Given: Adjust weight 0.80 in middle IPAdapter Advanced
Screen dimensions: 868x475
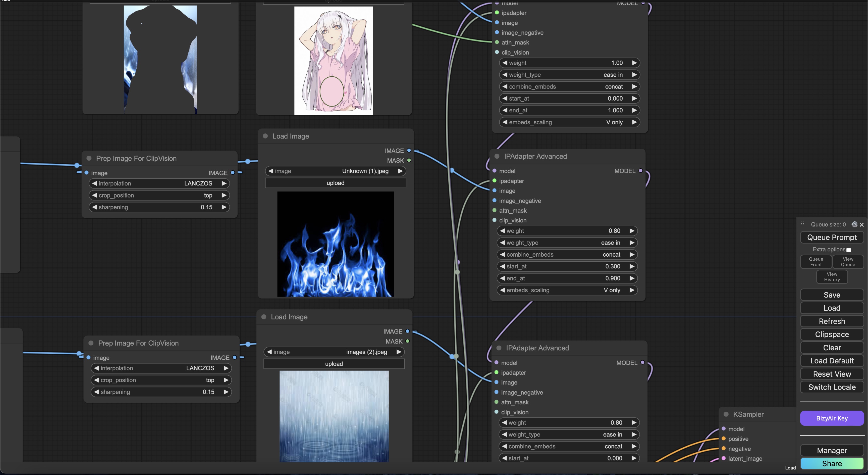Looking at the screenshot, I should point(567,231).
